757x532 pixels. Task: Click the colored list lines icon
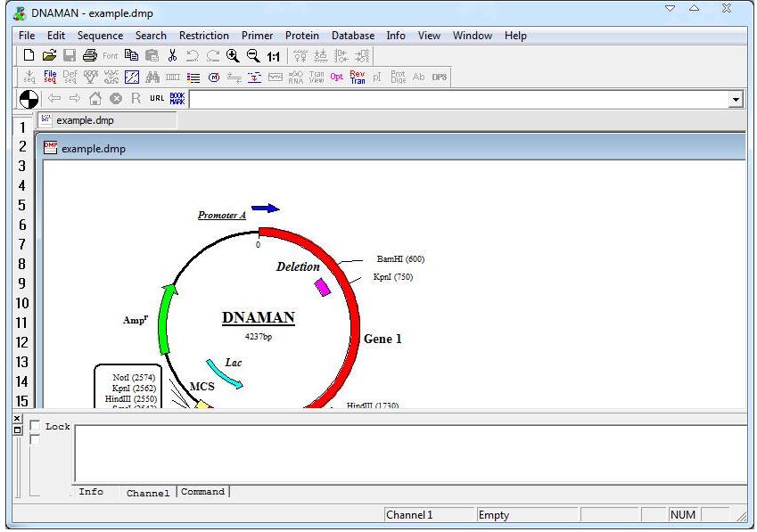click(193, 78)
